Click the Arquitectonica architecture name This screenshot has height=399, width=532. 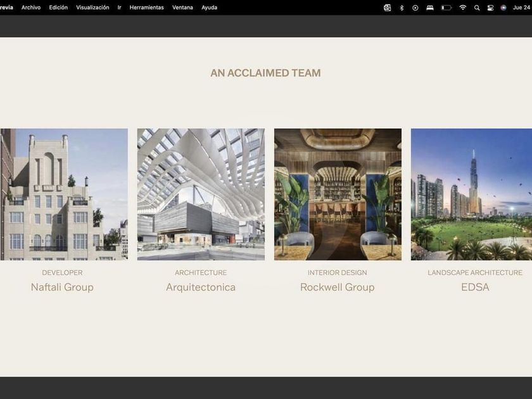coord(201,287)
